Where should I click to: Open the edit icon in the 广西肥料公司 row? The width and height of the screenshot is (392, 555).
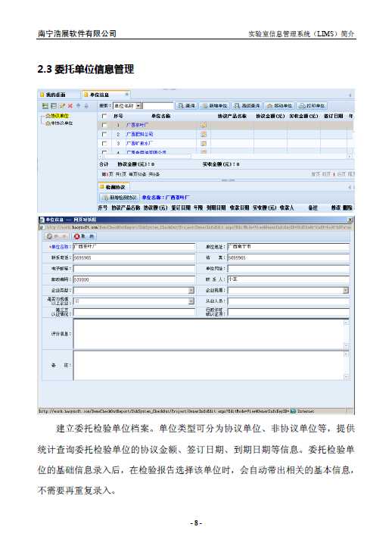tap(204, 134)
